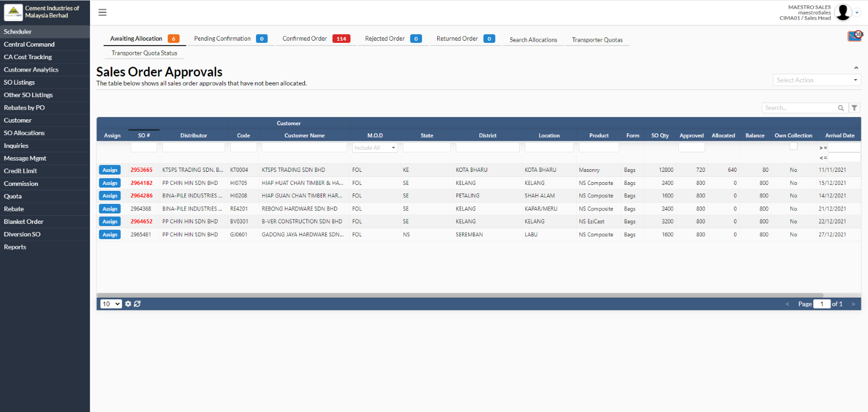Assign sales order 2953665

click(x=110, y=170)
